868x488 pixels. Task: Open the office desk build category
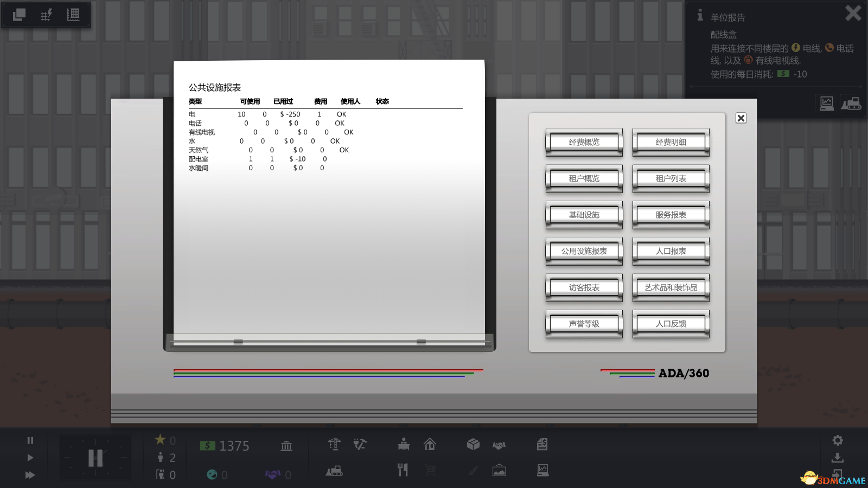pyautogui.click(x=404, y=445)
